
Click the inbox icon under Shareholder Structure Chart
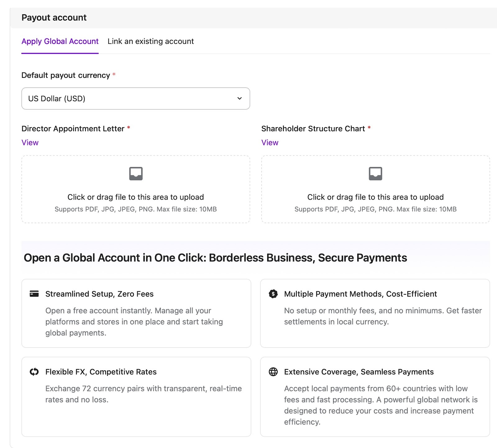[375, 173]
